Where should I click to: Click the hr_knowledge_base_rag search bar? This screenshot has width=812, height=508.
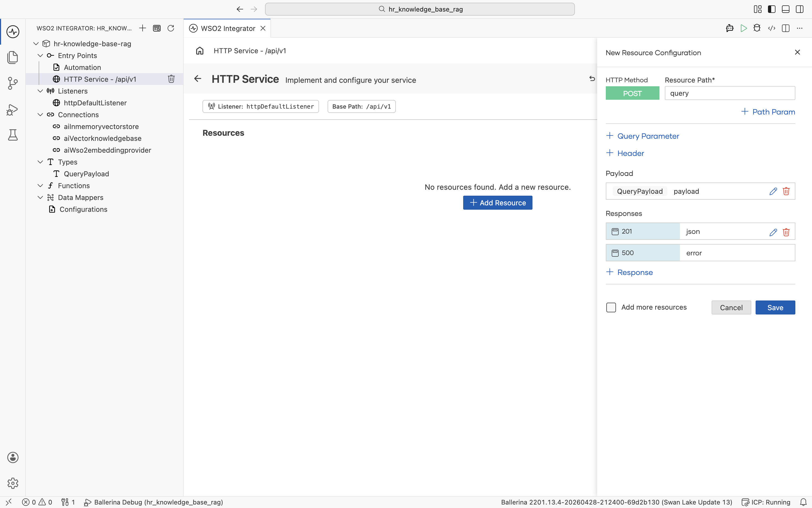coord(420,9)
